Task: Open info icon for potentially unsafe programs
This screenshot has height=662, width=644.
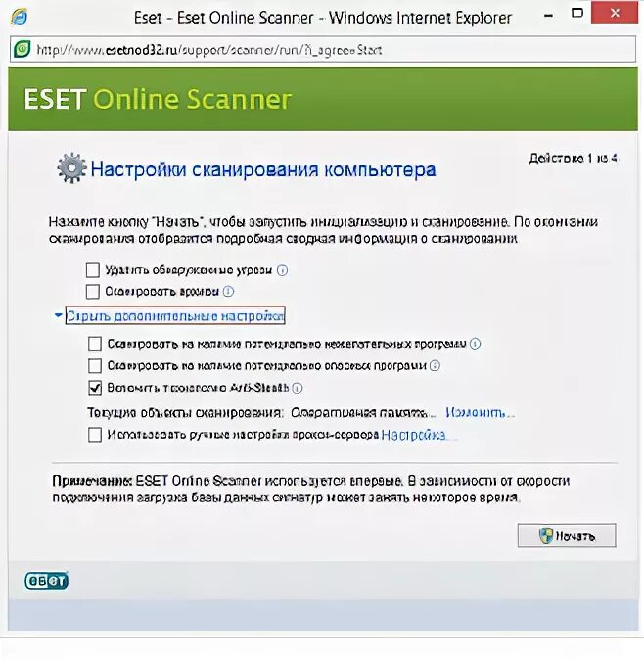Action: pos(436,365)
